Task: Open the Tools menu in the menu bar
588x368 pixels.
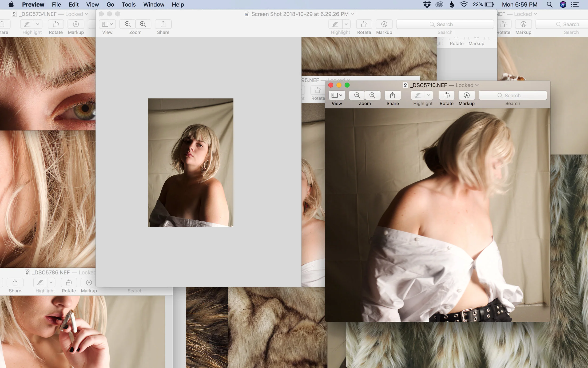Action: [128, 4]
